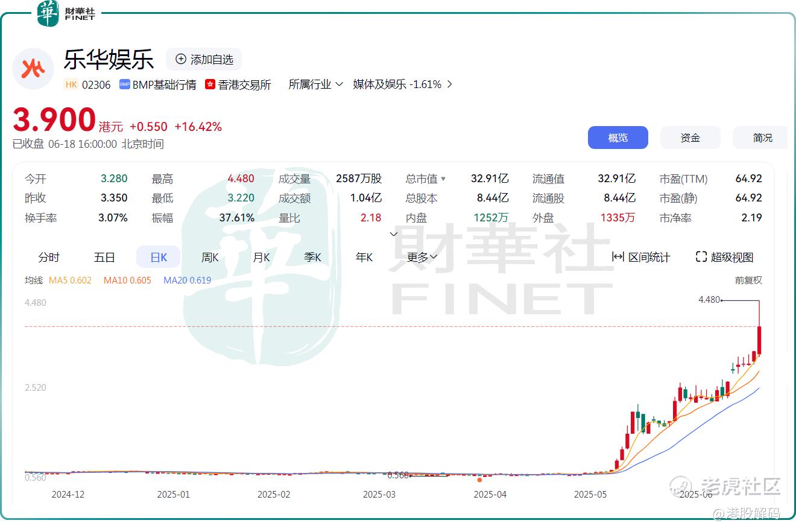Screen dimensions: 796x532
Task: Click the 内盘 value 1252万
Action: [491, 218]
